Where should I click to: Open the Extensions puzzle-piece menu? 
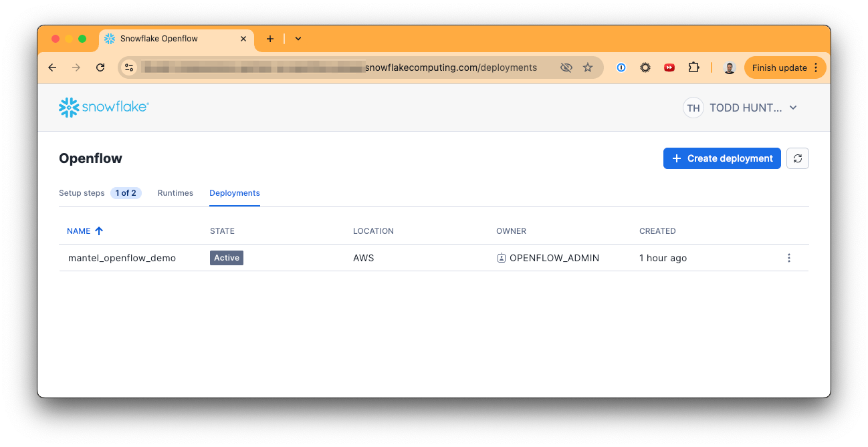[x=693, y=67]
